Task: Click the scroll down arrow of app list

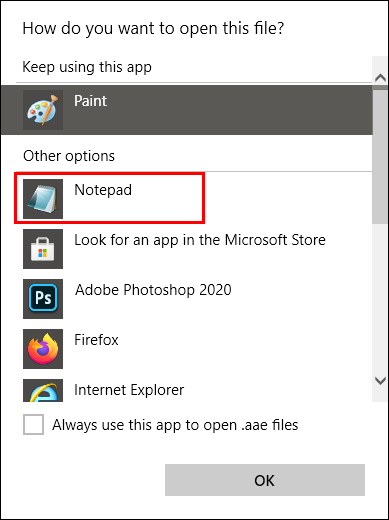Action: point(380,380)
